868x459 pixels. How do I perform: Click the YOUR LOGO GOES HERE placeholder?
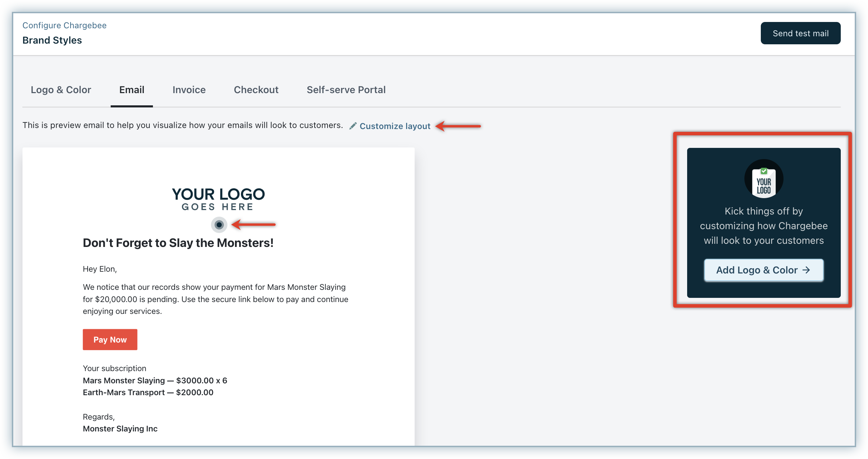(x=218, y=199)
